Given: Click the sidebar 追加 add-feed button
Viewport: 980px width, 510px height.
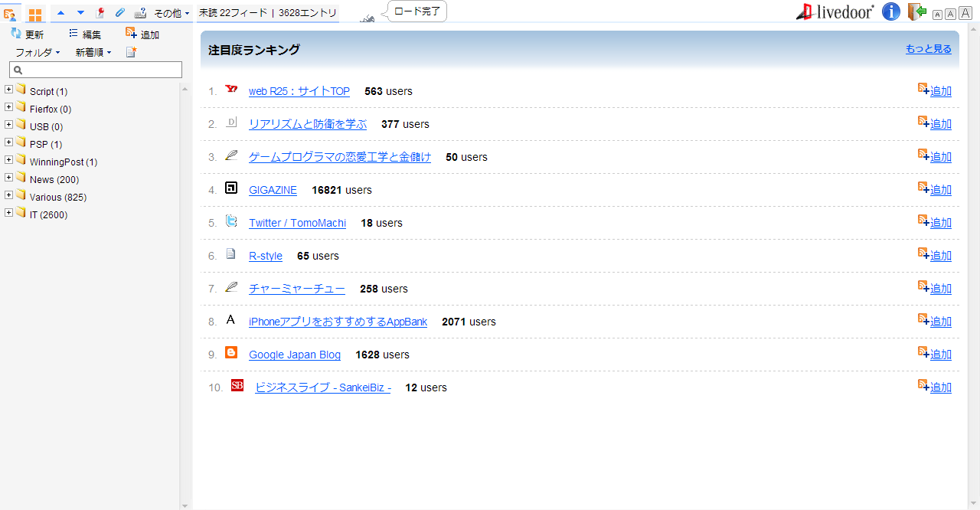Looking at the screenshot, I should (142, 34).
